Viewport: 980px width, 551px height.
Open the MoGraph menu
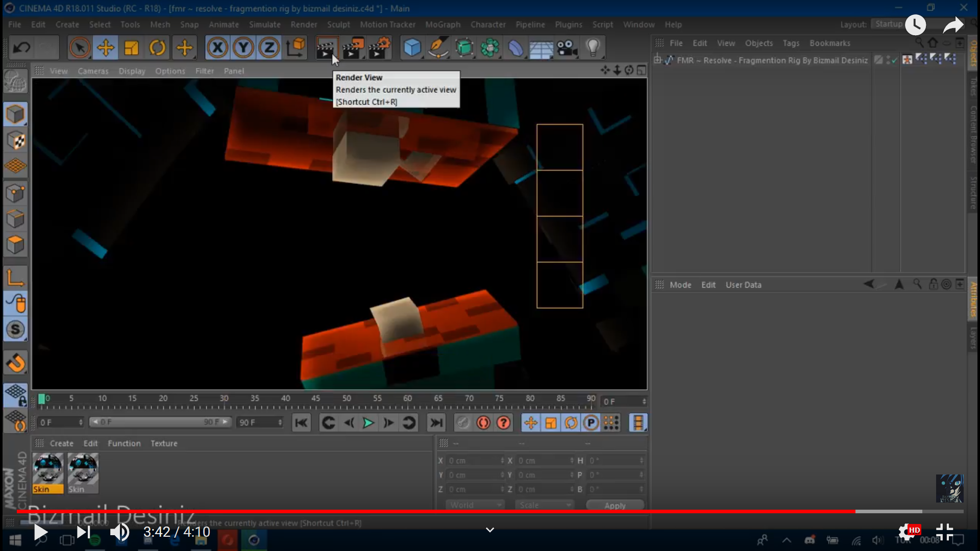(443, 24)
